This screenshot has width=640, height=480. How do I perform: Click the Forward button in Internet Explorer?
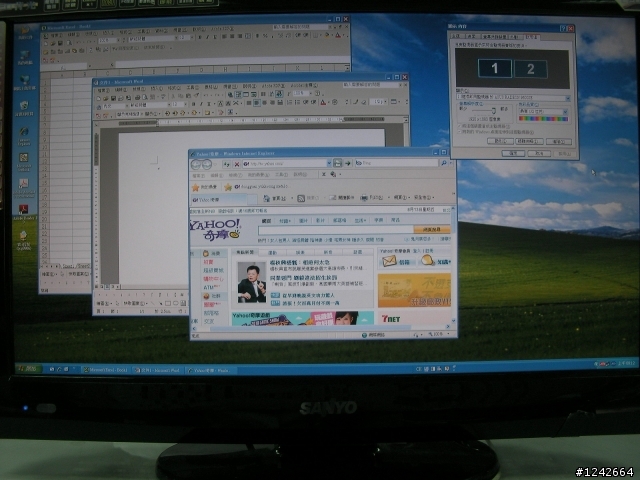[207, 164]
